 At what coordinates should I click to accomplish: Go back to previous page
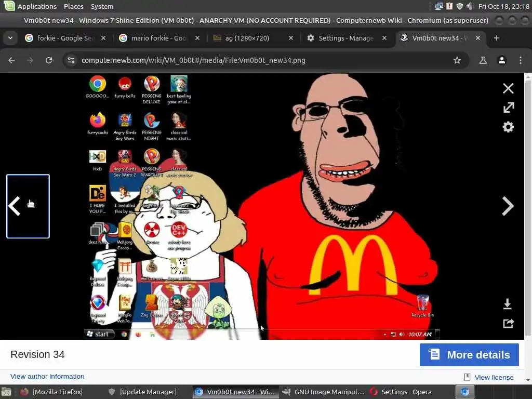(11, 60)
